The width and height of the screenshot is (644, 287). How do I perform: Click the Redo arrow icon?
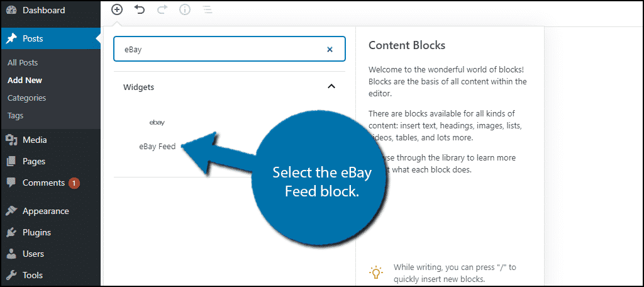162,9
